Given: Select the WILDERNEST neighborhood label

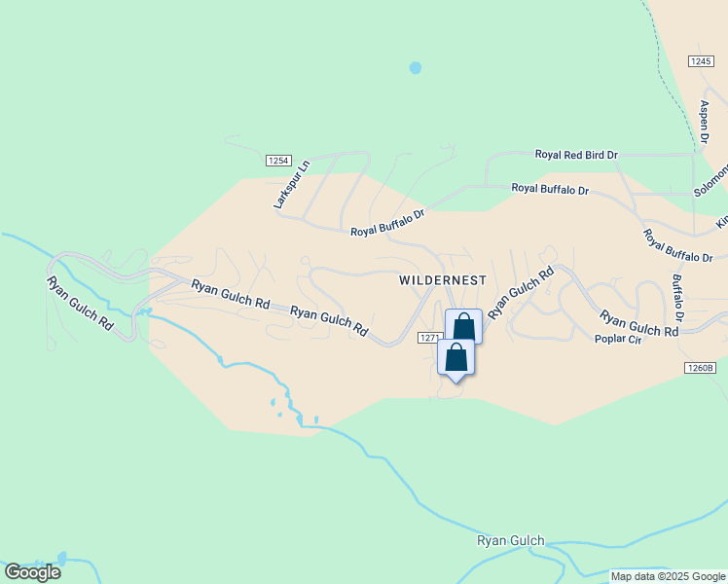Looking at the screenshot, I should coord(443,280).
